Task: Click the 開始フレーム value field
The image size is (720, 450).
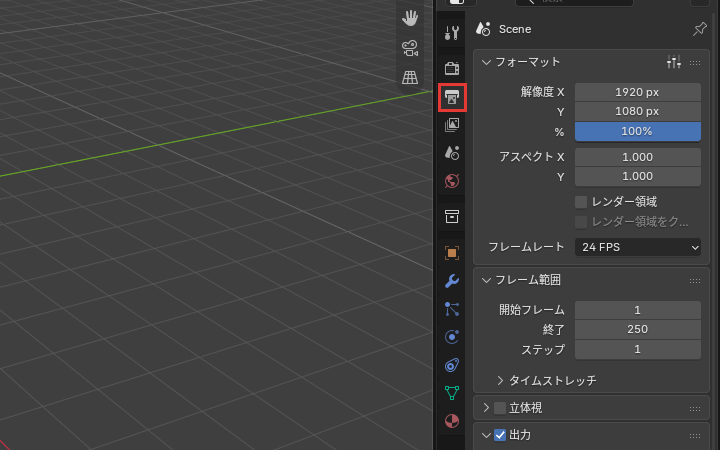Action: (638, 310)
